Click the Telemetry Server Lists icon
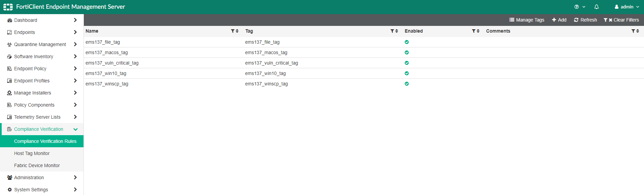 pyautogui.click(x=9, y=117)
